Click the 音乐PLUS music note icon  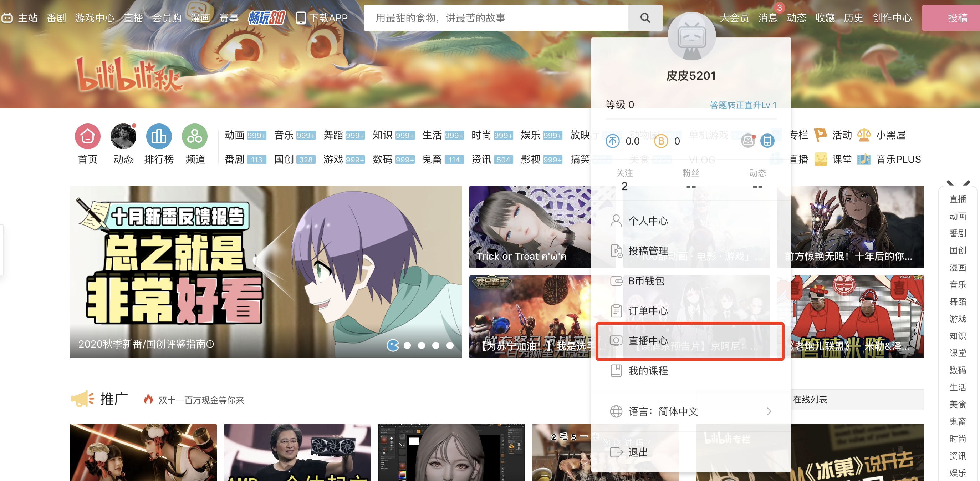(864, 159)
